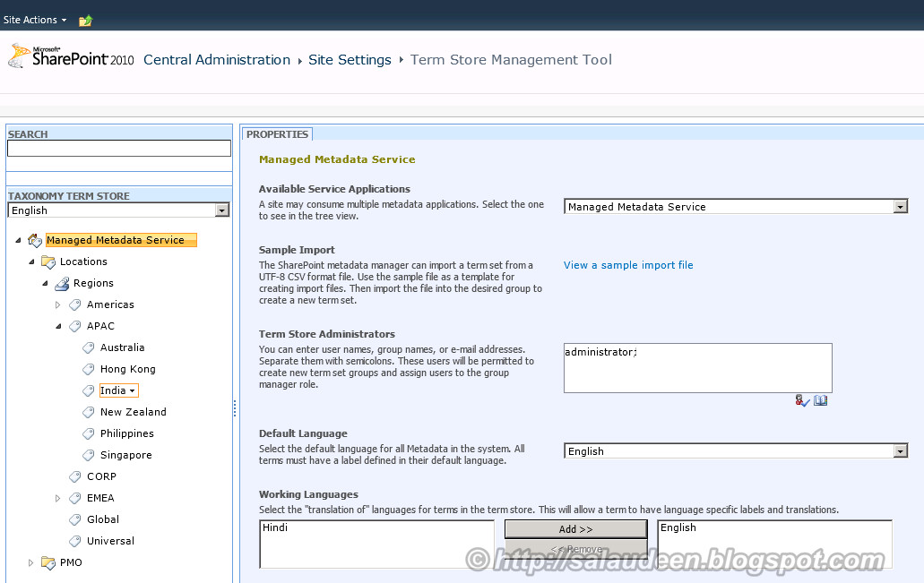This screenshot has width=924, height=583.
Task: Click the Term Store Administrators text area
Action: [698, 368]
